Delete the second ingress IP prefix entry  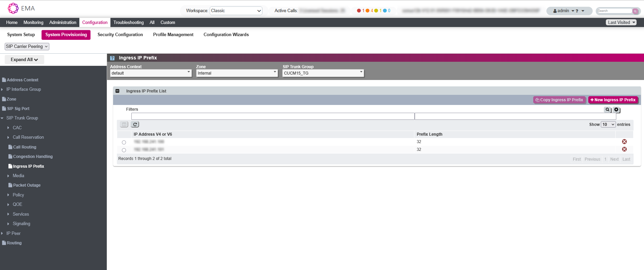[x=624, y=150]
